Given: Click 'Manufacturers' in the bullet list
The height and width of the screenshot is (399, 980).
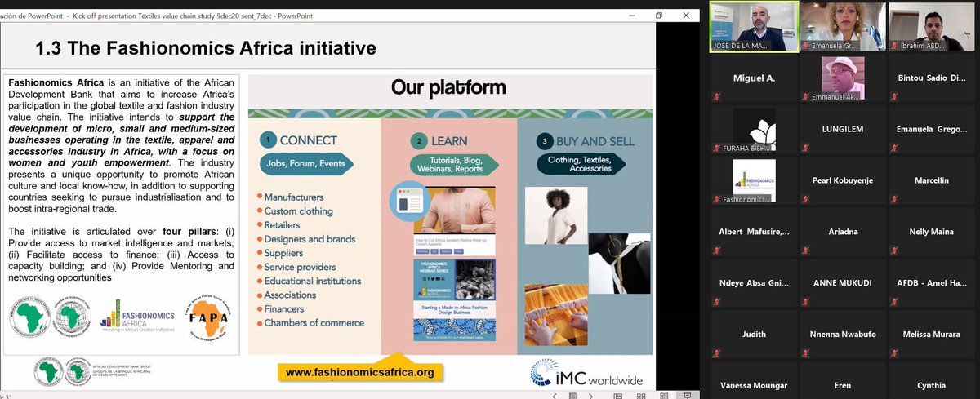Looking at the screenshot, I should (x=293, y=197).
